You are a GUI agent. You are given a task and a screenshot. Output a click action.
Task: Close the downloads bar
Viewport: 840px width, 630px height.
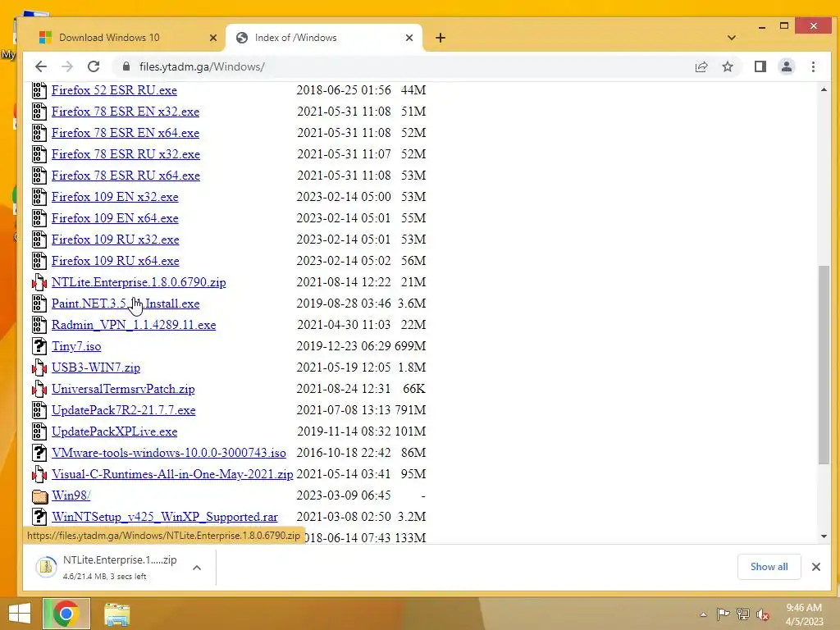[x=816, y=567]
